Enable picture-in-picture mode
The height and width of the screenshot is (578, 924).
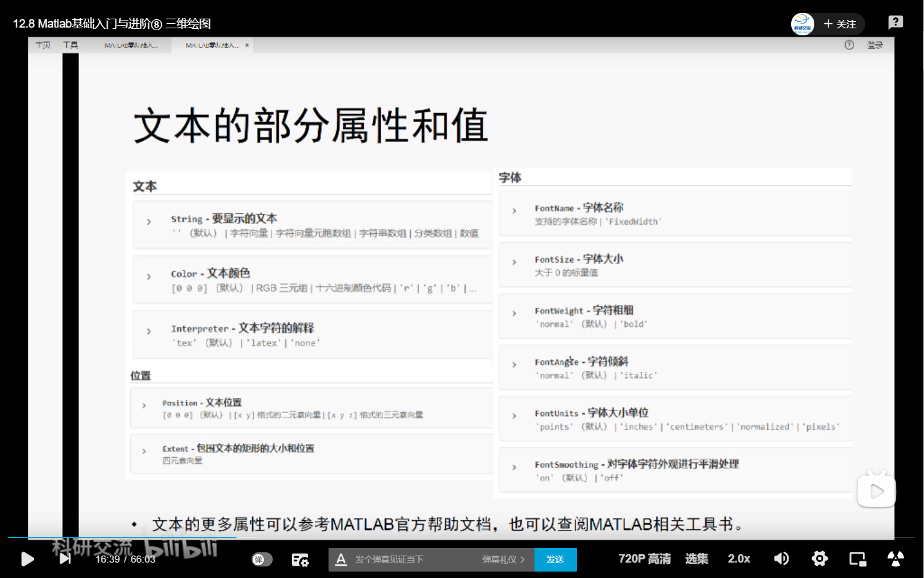(857, 559)
